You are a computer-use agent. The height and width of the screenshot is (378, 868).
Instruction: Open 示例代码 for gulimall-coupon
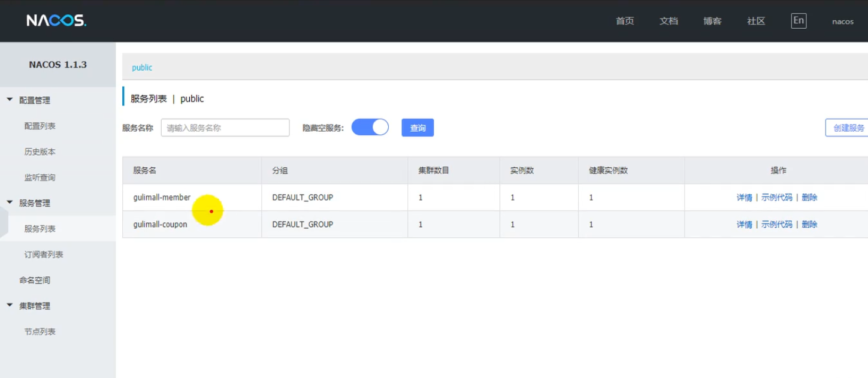pos(777,225)
